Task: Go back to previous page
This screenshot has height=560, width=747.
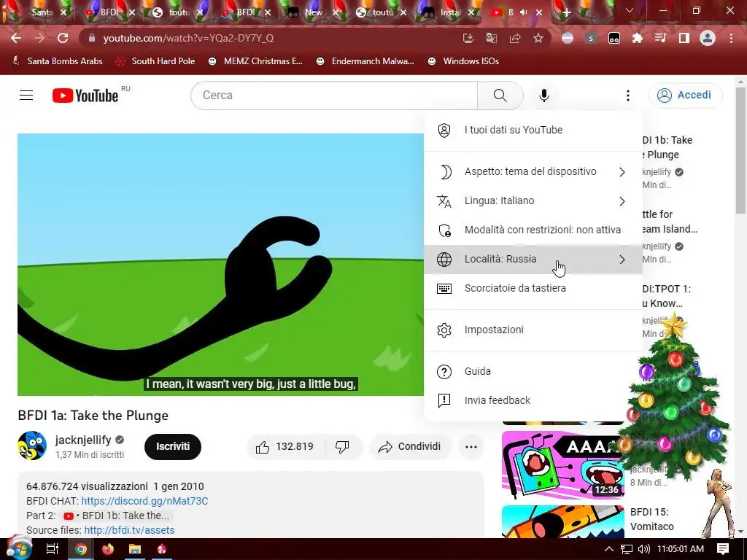Action: pos(16,38)
